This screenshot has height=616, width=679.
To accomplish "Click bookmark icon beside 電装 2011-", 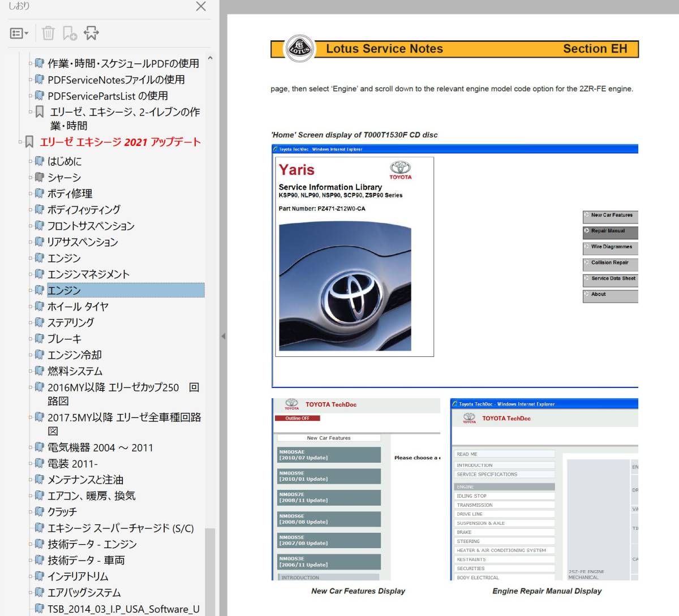I will coord(40,463).
